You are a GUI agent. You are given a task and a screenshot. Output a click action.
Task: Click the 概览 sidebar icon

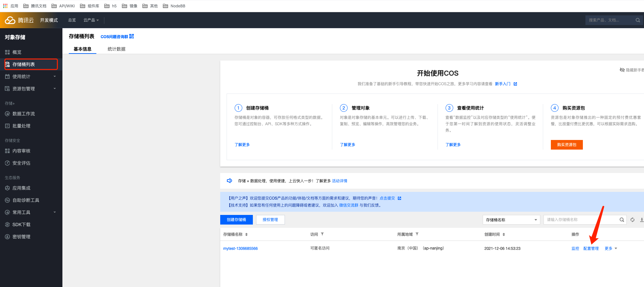point(7,52)
